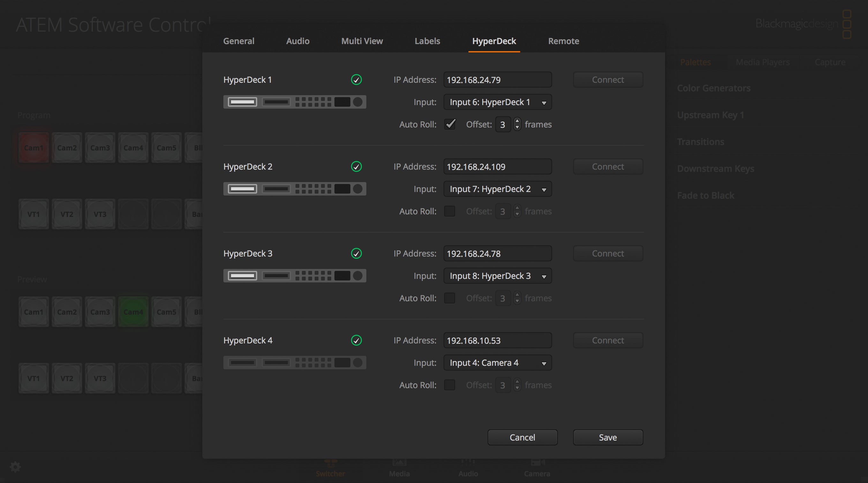Image resolution: width=868 pixels, height=483 pixels.
Task: Adjust HyperDeck 3 offset frames stepper
Action: 517,298
